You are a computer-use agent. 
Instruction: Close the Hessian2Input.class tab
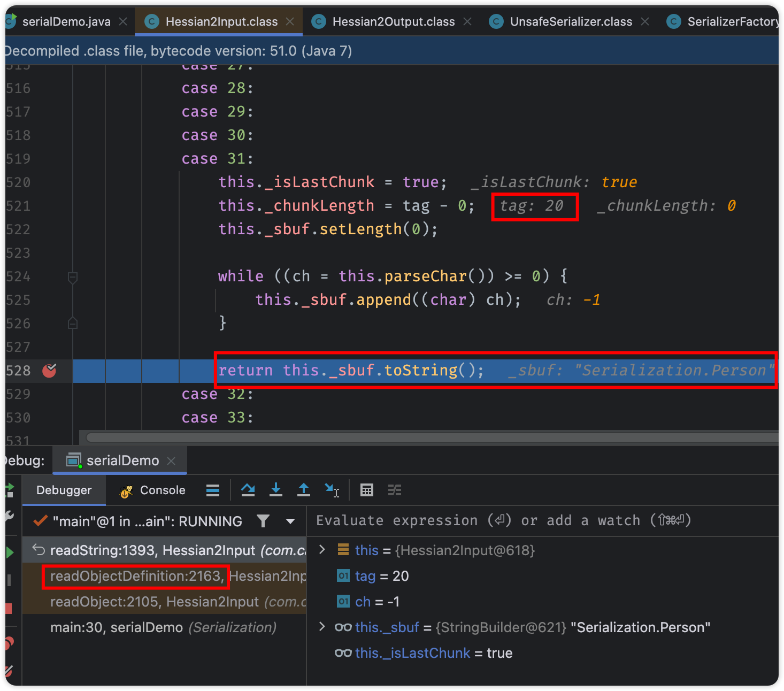click(290, 21)
